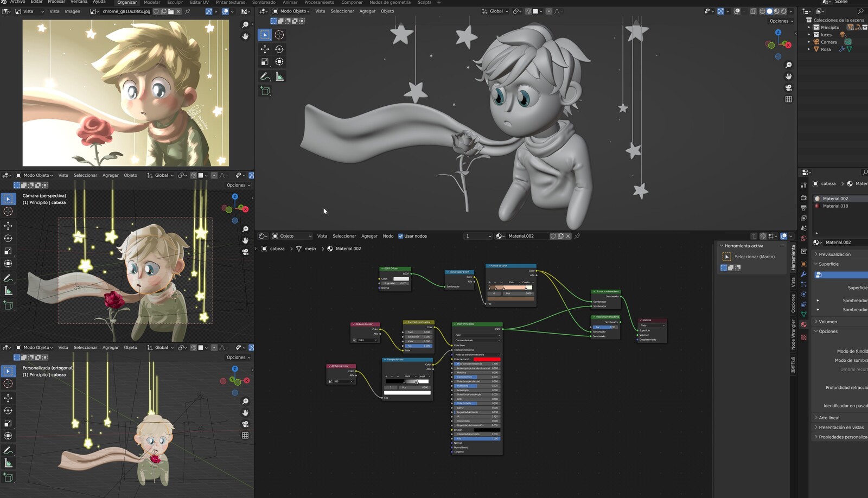Open material slot dropdown showing 1
Screen dimensions: 868x498
[477, 236]
